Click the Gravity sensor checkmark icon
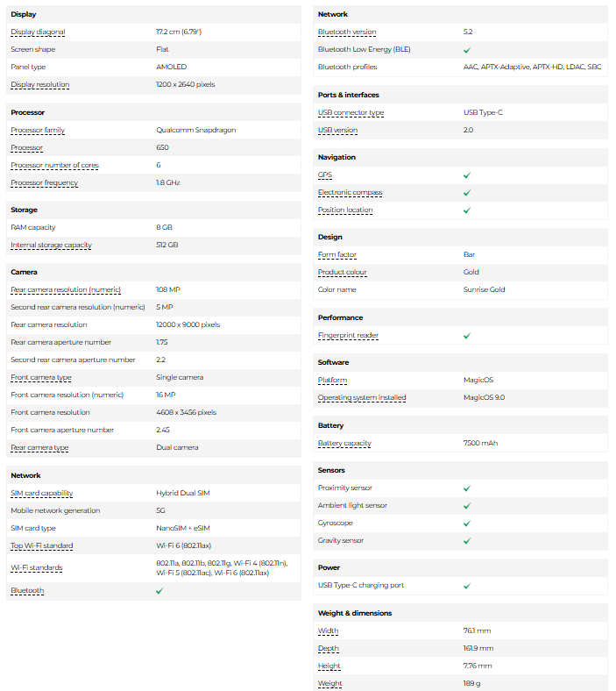Image resolution: width=616 pixels, height=691 pixels. (x=467, y=541)
